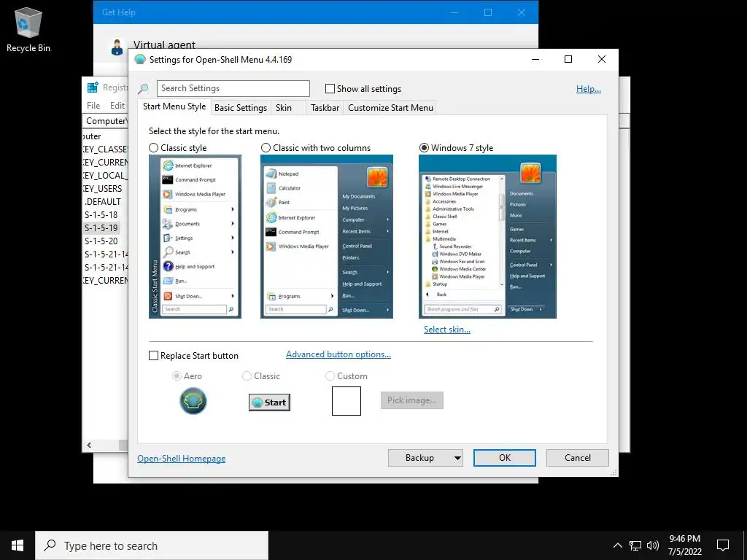This screenshot has height=560, width=747.
Task: Select the Windows 7 style radio button
Action: click(x=424, y=147)
